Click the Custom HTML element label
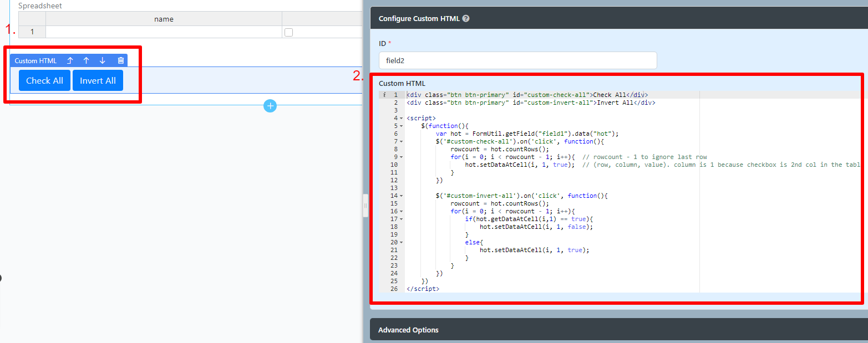The height and width of the screenshot is (343, 868). point(35,61)
